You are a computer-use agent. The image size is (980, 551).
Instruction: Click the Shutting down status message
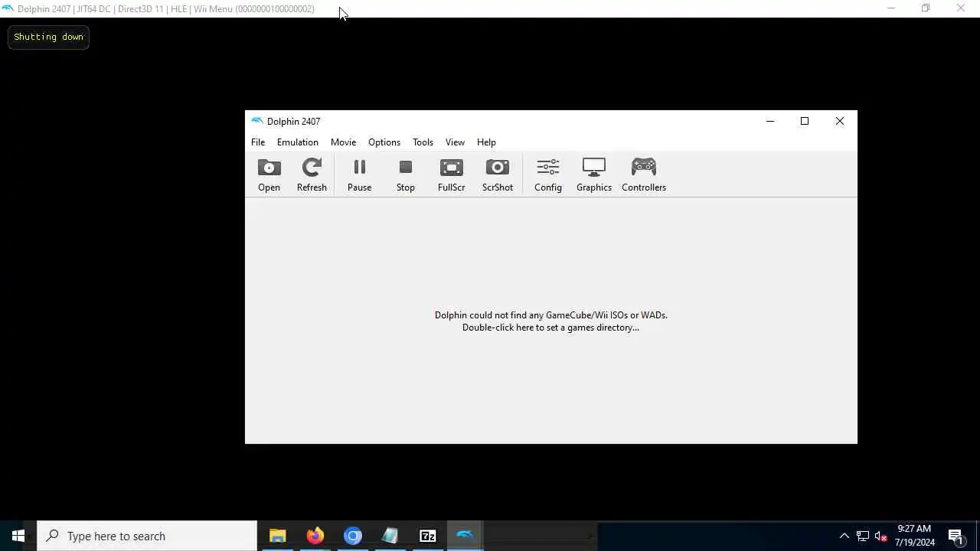(x=48, y=37)
